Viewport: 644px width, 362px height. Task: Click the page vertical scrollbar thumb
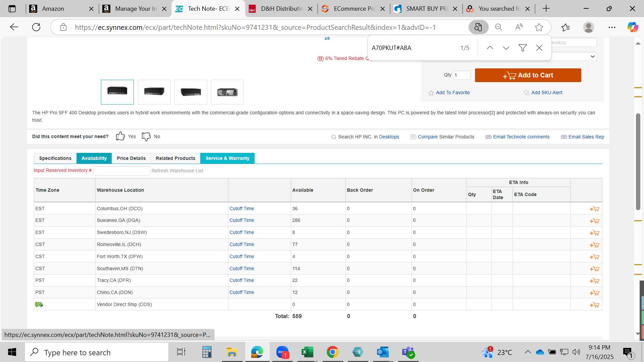tap(638, 162)
